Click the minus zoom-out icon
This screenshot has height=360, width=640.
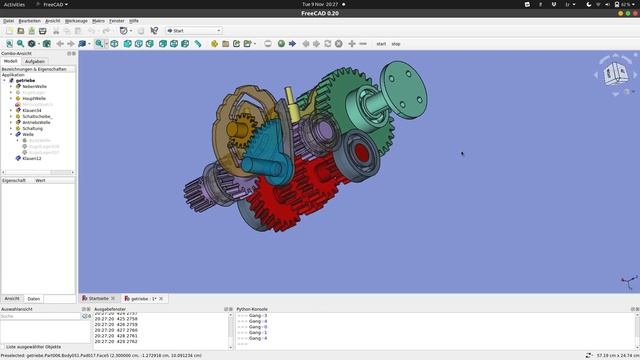pyautogui.click(x=363, y=44)
